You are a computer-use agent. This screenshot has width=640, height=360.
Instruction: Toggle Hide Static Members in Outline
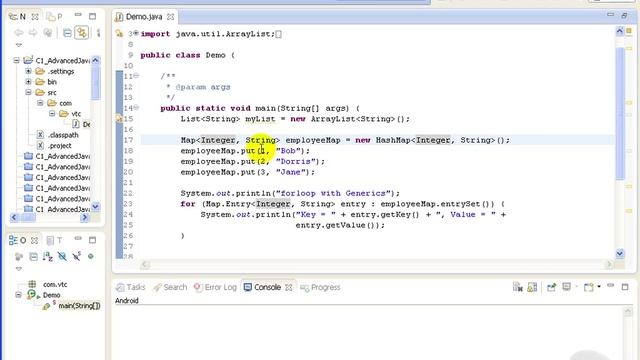coord(76,256)
